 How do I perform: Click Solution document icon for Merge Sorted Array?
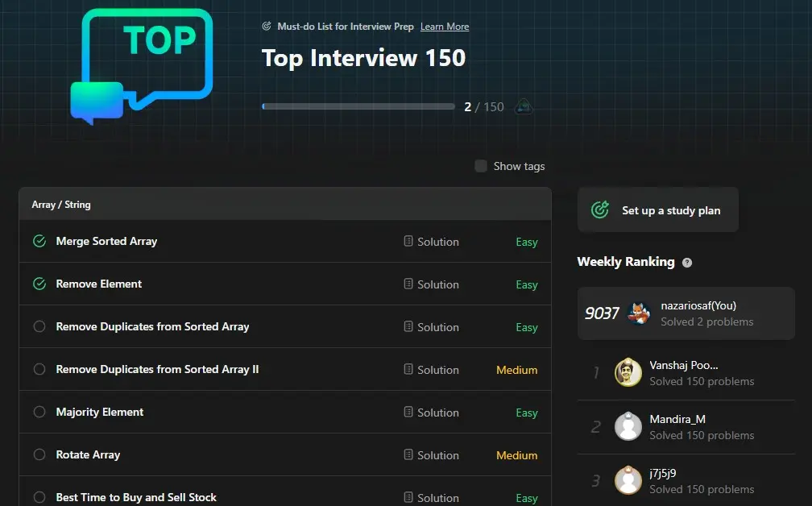408,242
